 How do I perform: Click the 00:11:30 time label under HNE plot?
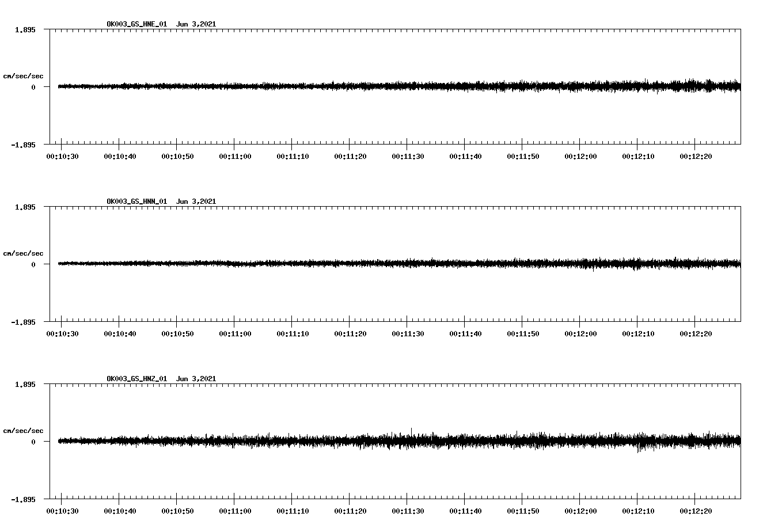[408, 157]
